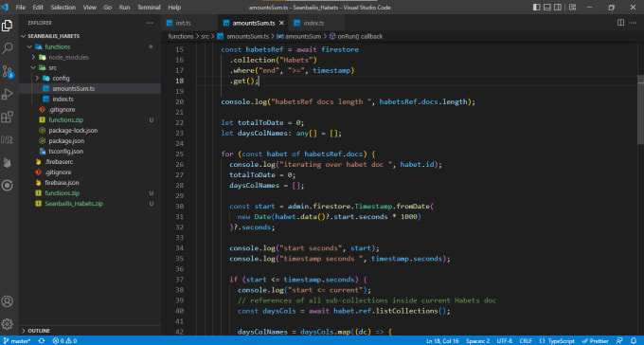
Task: Click CRLF end of line setting
Action: [526, 341]
